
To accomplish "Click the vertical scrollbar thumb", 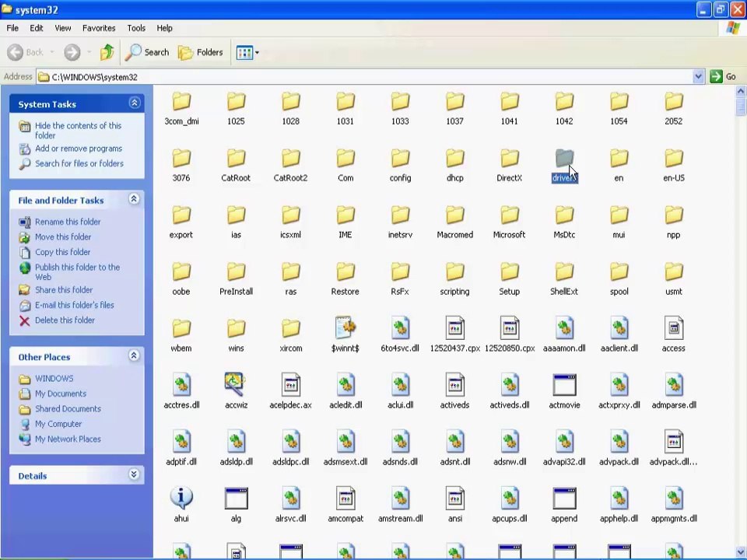I will coord(741,106).
